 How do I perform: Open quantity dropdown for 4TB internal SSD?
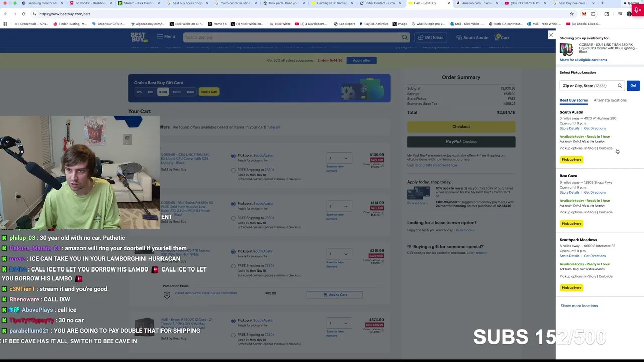(338, 253)
